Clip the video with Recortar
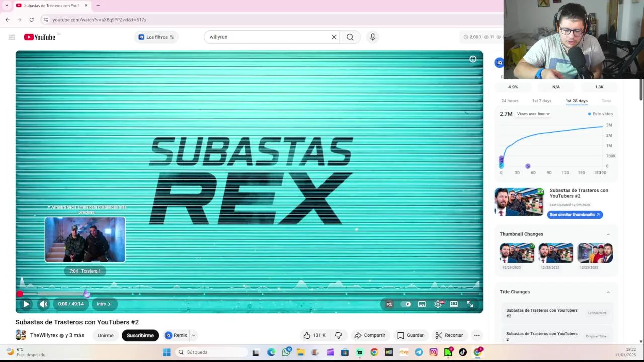644x362 pixels. pyautogui.click(x=449, y=335)
